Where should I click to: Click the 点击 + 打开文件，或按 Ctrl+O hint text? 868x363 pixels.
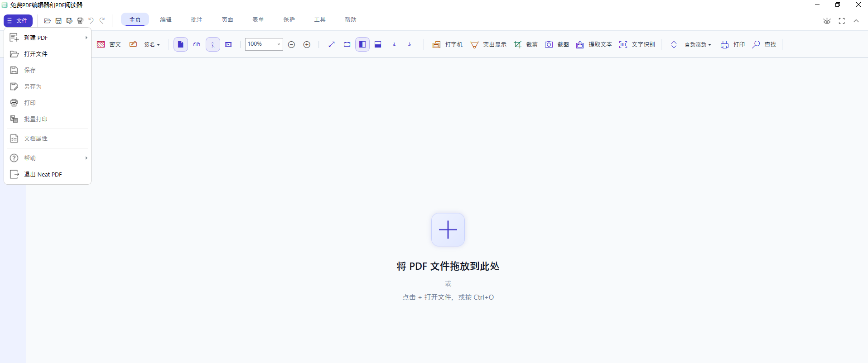coord(448,297)
